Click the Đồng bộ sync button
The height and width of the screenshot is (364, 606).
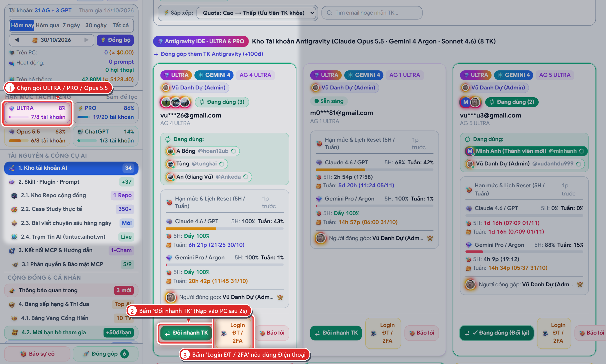point(115,40)
